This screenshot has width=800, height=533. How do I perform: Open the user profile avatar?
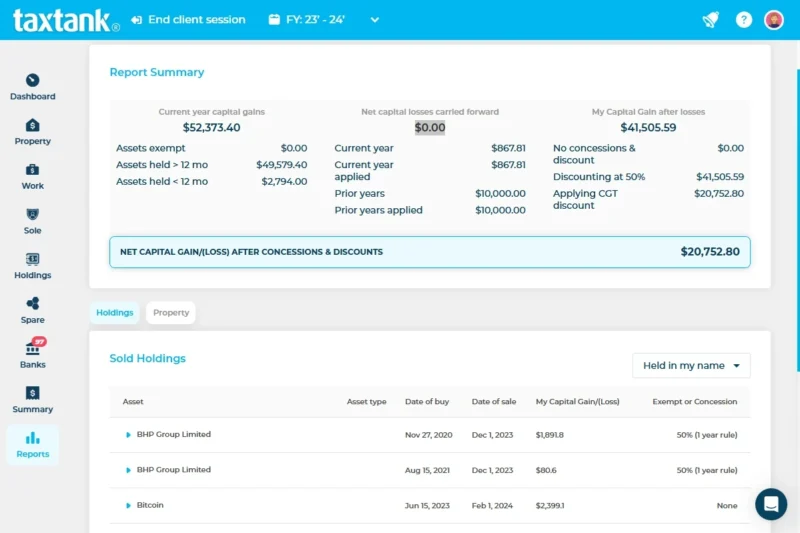click(774, 20)
